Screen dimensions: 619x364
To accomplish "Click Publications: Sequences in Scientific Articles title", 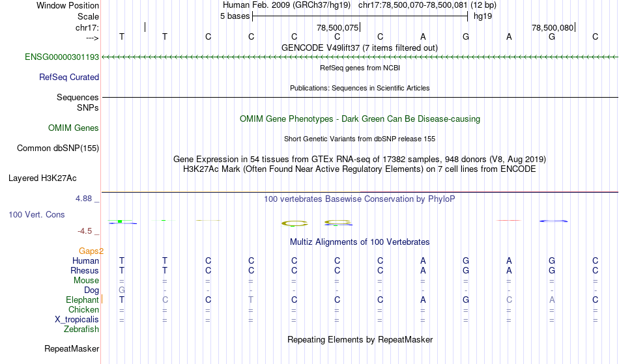I will 360,88.
